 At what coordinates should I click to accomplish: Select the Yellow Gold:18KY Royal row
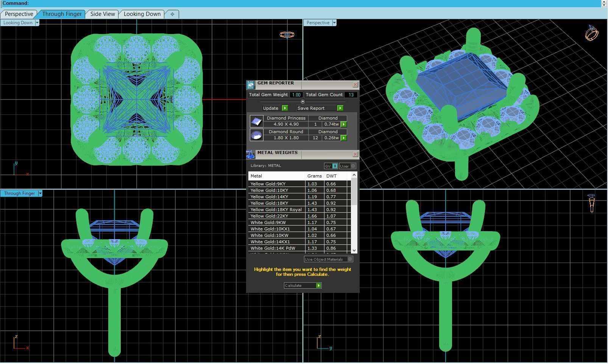pos(299,210)
